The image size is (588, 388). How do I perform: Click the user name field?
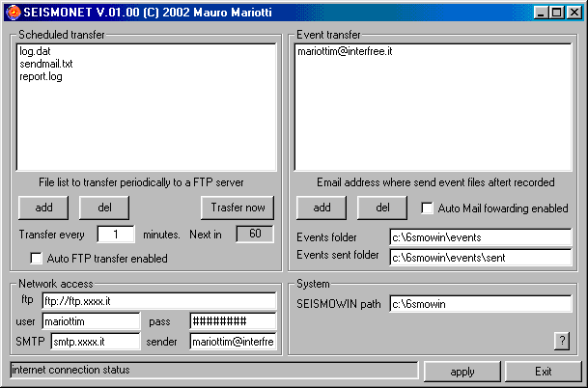coord(91,321)
